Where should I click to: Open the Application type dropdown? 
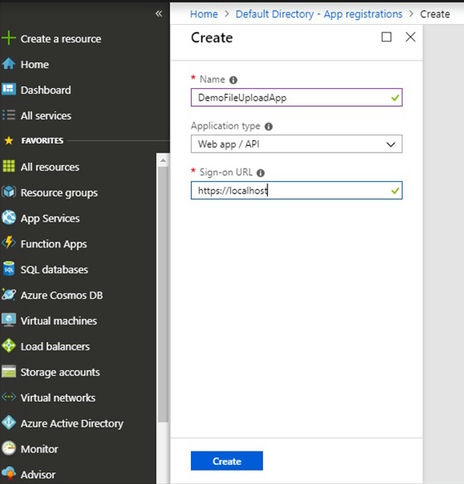(296, 144)
